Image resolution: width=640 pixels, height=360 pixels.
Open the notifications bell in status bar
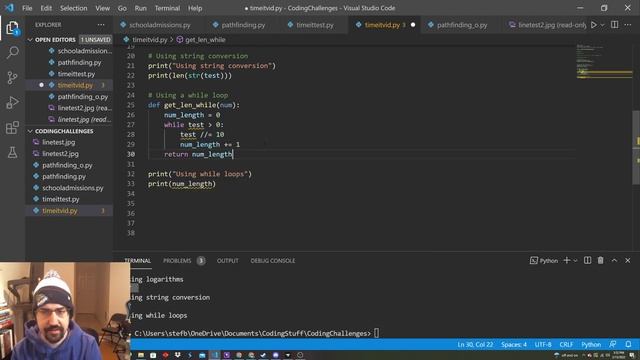point(629,344)
